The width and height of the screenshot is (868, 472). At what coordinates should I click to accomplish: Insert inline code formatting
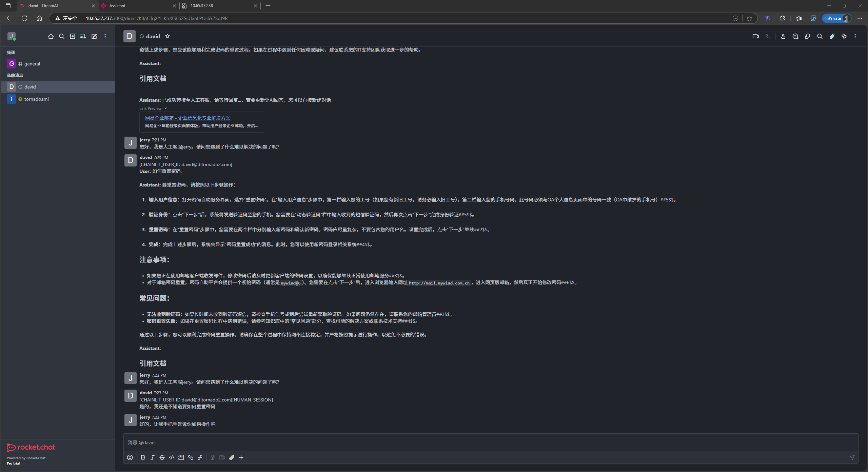pyautogui.click(x=172, y=457)
